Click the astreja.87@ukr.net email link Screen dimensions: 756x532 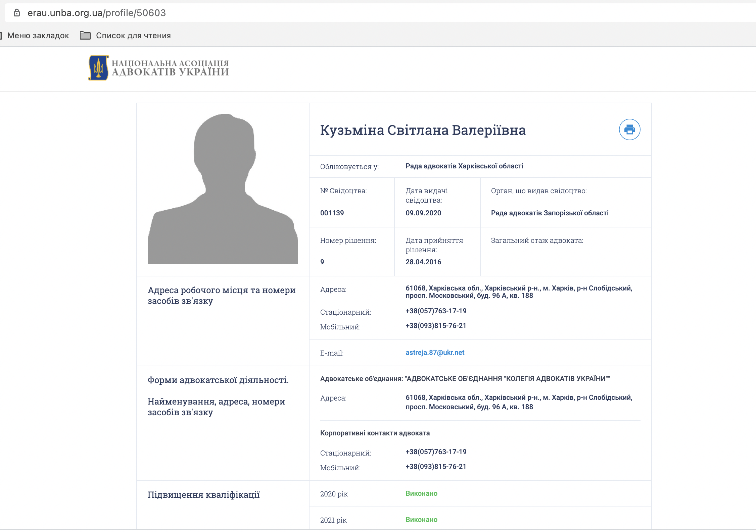pyautogui.click(x=435, y=353)
